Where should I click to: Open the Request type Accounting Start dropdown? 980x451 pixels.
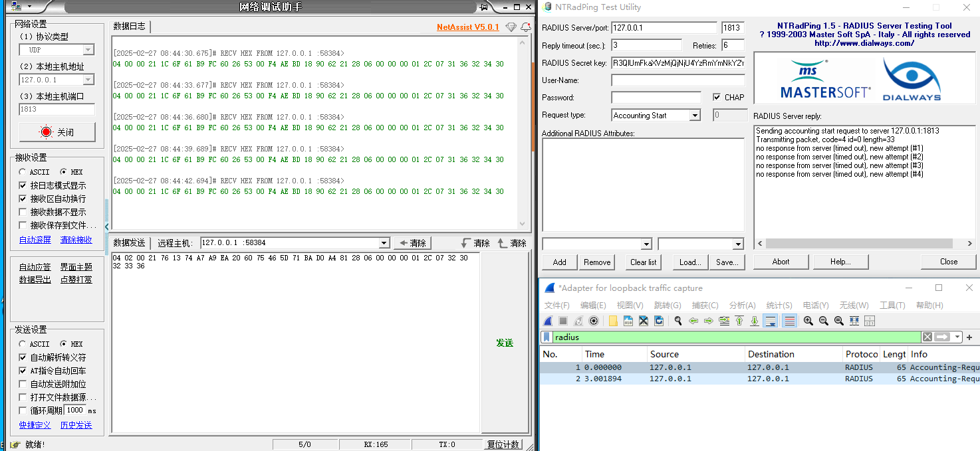(695, 115)
